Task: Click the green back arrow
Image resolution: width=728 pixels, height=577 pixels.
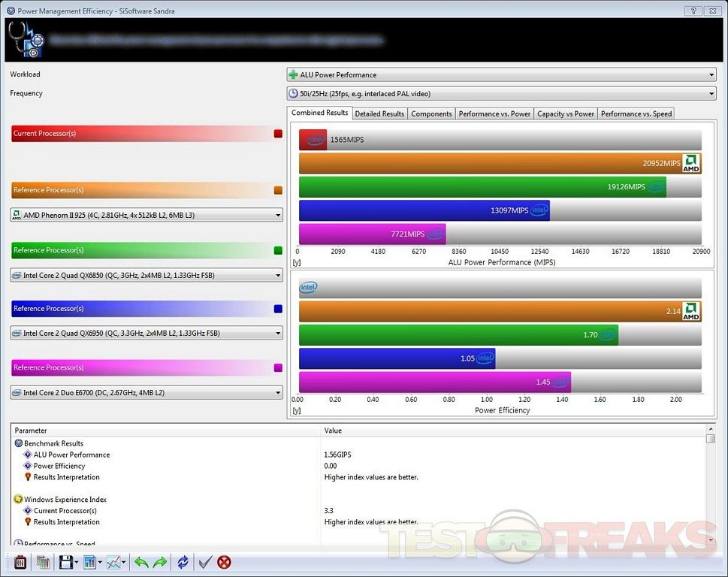Action: coord(140,562)
